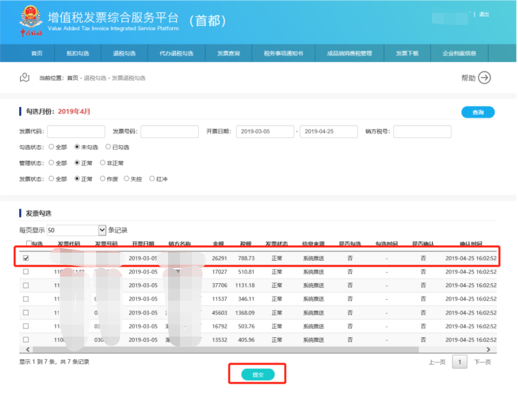Open the 发票查询 navigation menu
This screenshot has height=394, width=518.
(x=229, y=53)
